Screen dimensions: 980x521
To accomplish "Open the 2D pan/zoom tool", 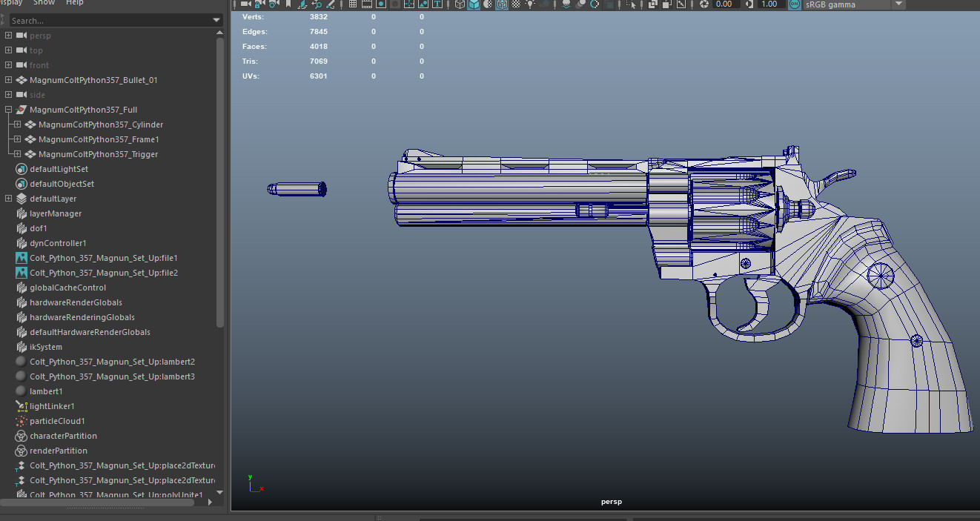I will pos(317,4).
